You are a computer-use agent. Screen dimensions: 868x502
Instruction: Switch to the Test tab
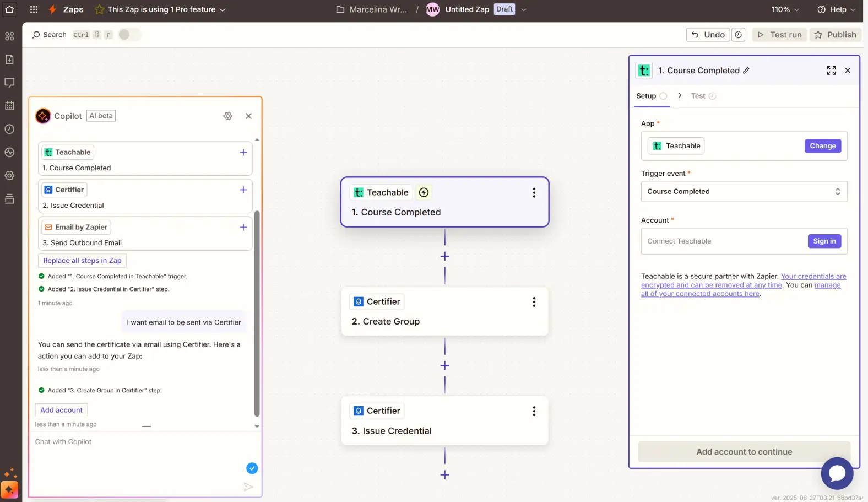703,96
